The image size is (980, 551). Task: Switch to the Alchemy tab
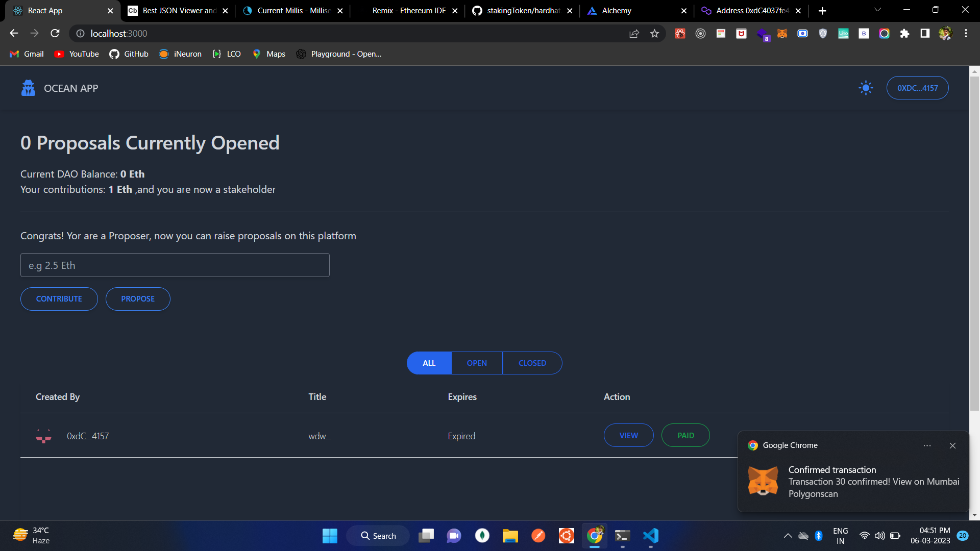point(618,10)
